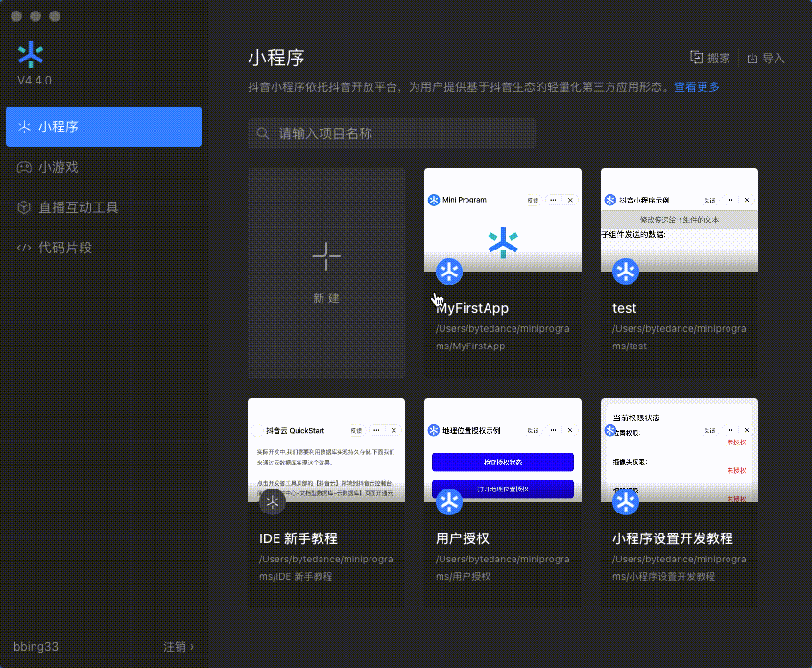Click the 小游戏 gamepad icon
Screen dimensions: 812x668
pyautogui.click(x=24, y=167)
